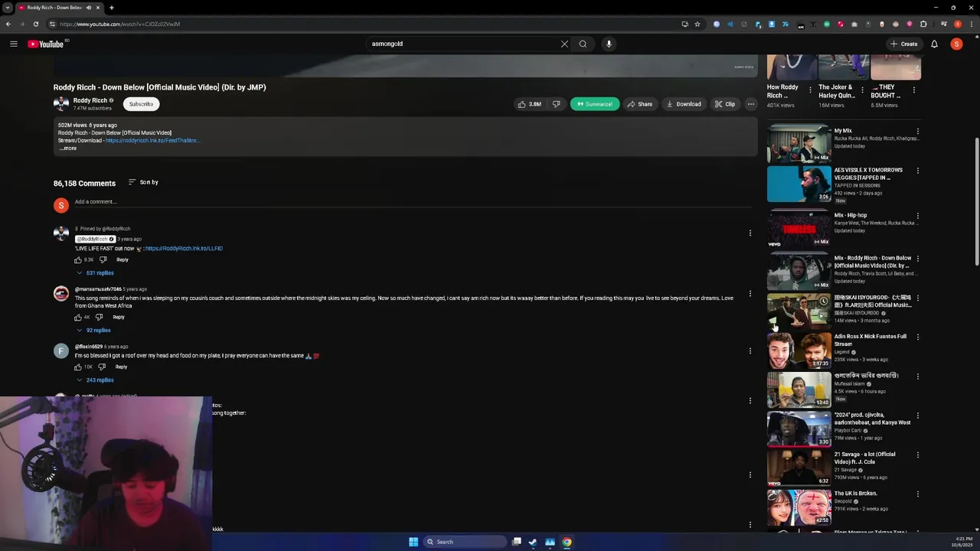
Task: Like the @flexin6629 comment
Action: [78, 367]
